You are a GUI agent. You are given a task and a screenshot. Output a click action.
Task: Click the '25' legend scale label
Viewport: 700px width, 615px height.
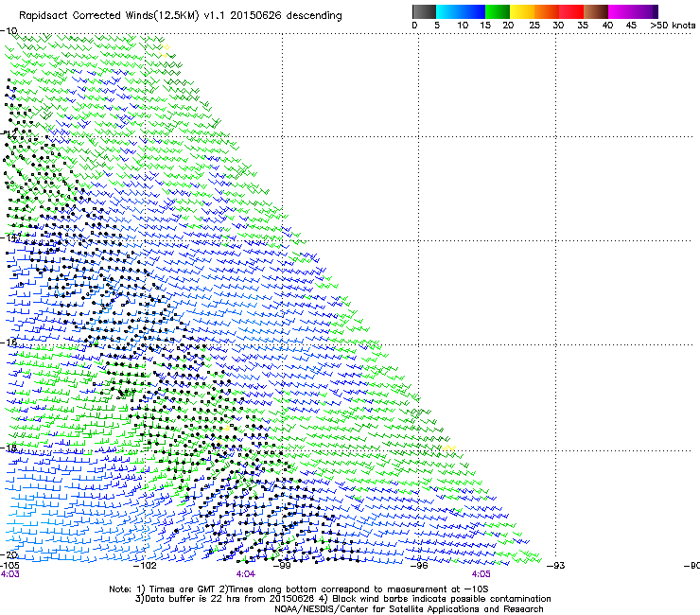click(x=534, y=26)
